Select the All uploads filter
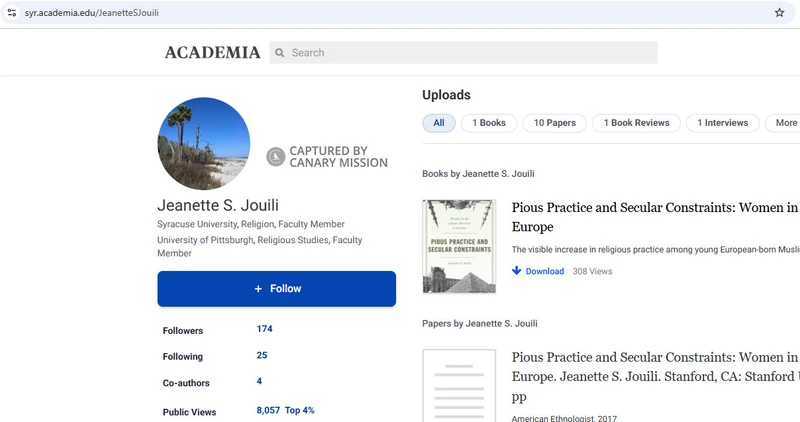 [439, 123]
